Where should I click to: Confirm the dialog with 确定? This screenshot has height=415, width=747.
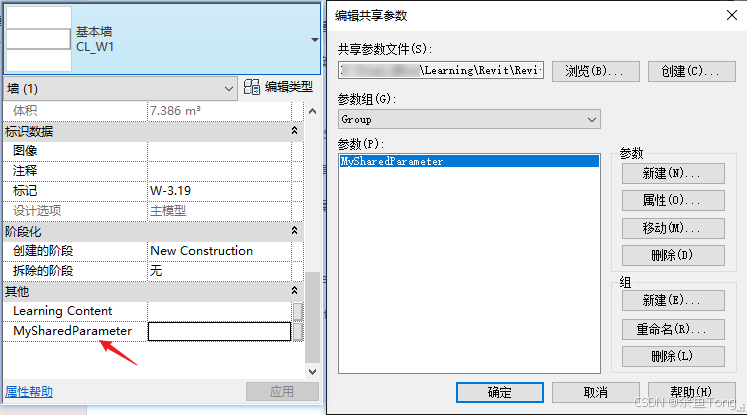pos(499,392)
